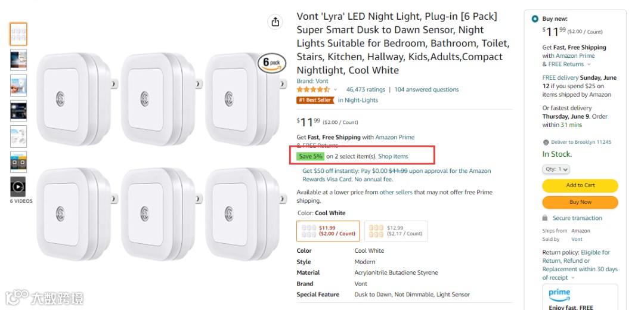
Task: Click the #1 Best Seller badge
Action: pos(315,100)
